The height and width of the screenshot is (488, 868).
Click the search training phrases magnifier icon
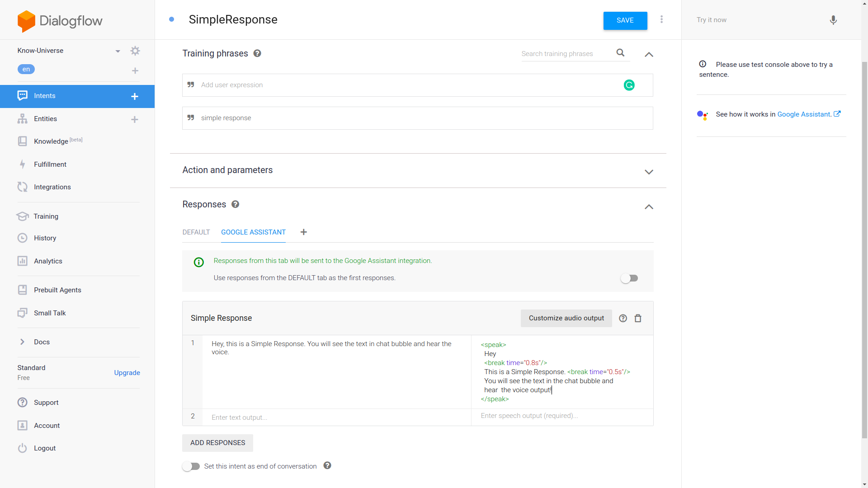coord(620,53)
